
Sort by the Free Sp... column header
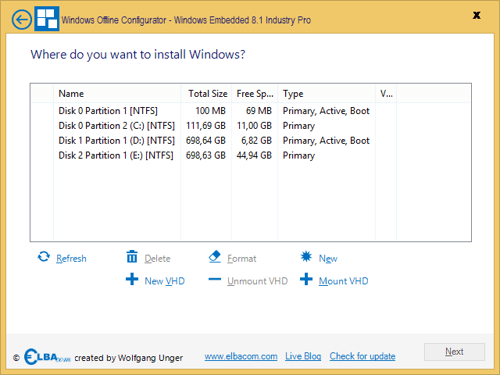(255, 94)
